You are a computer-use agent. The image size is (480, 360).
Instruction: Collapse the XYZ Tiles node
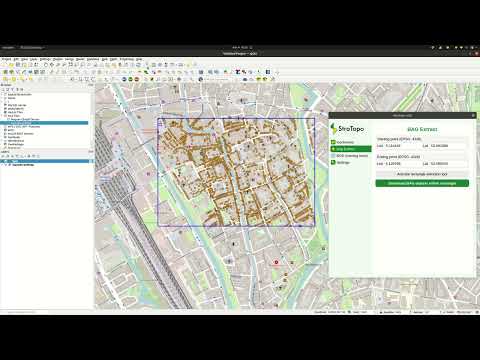pyautogui.click(x=2, y=116)
